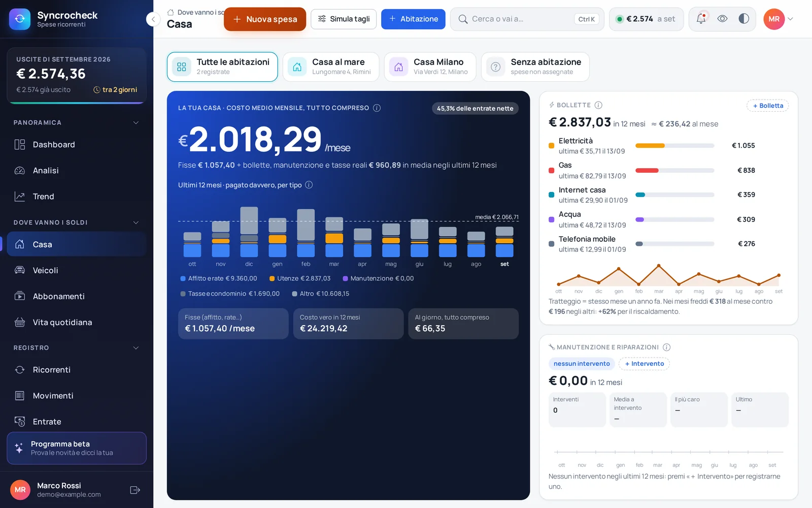Open the Trend page
This screenshot has width=812, height=508.
77,197
